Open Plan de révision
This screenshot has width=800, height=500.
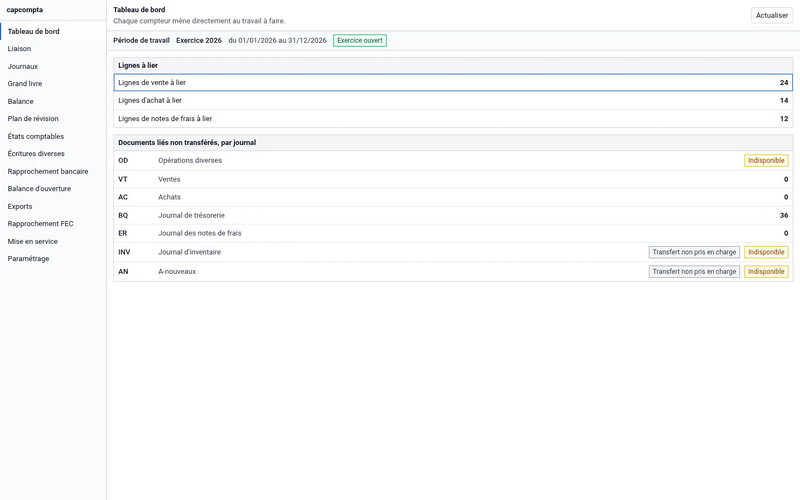[53, 118]
